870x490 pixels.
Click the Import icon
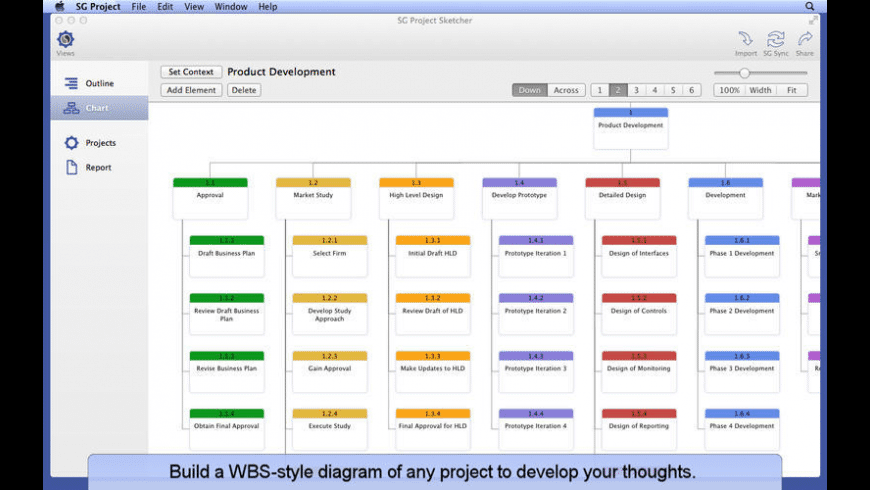point(745,39)
